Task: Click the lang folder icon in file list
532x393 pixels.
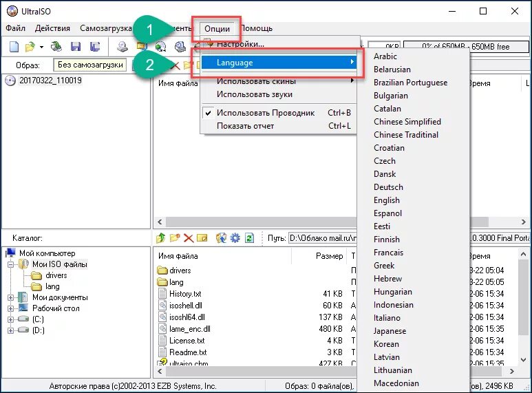Action: [162, 282]
